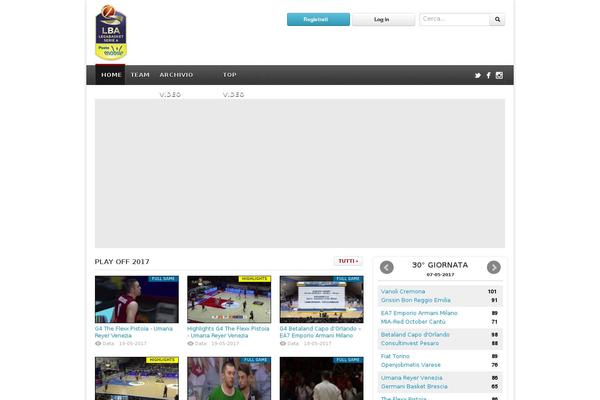Open Highlights G4 Pistoia-Venezia thumbnail
The width and height of the screenshot is (600, 400).
point(229,299)
